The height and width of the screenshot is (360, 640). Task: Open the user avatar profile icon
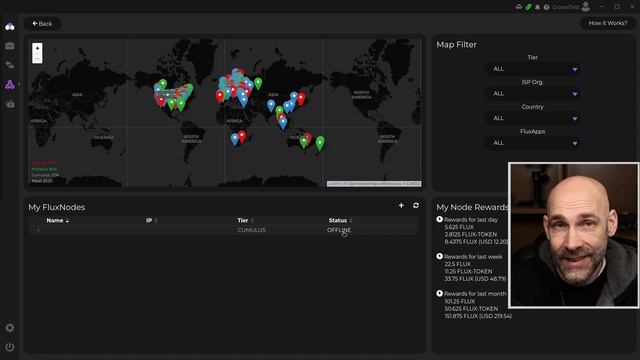tap(586, 7)
